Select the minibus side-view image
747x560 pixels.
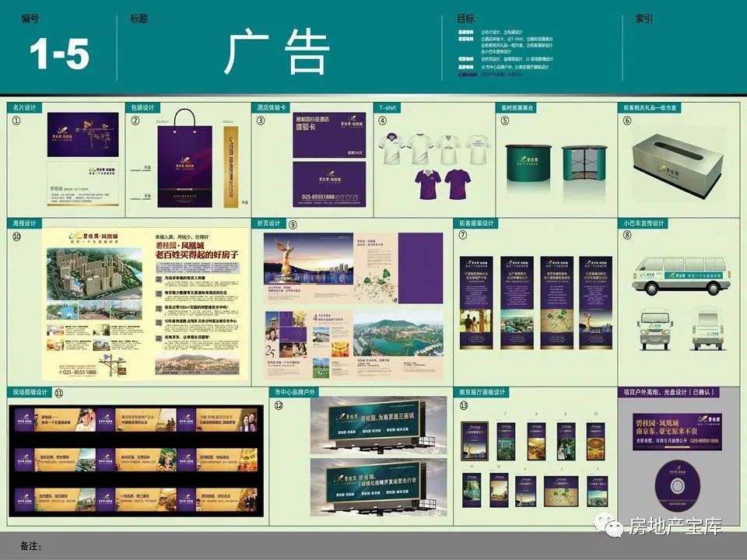click(x=681, y=275)
